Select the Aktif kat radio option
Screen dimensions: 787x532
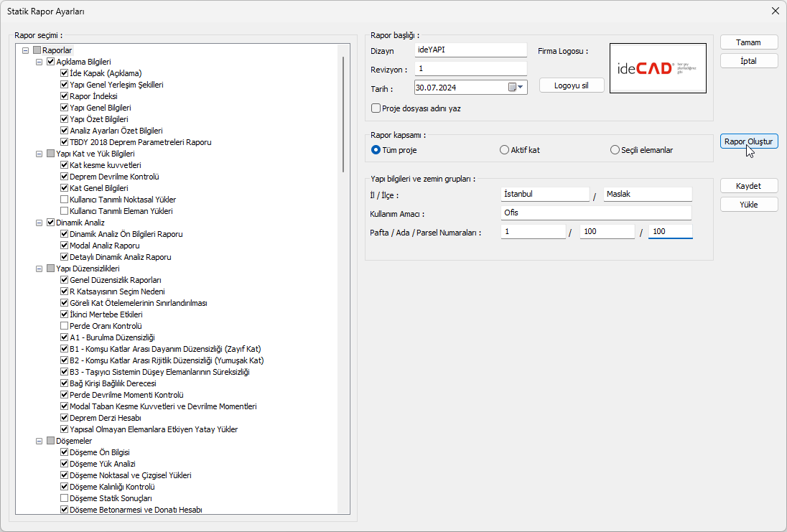click(504, 150)
